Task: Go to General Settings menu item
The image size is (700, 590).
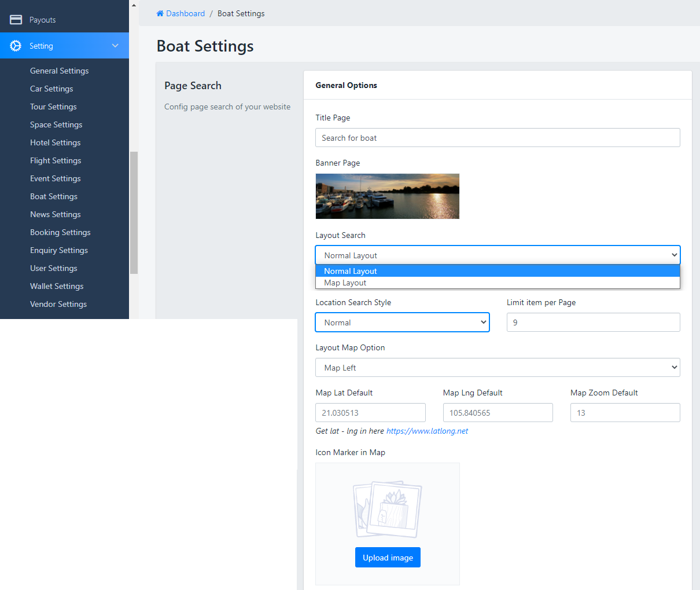Action: (59, 71)
